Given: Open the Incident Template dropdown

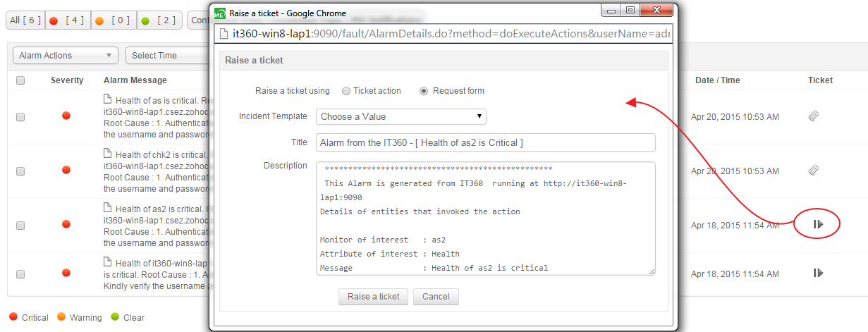Looking at the screenshot, I should [x=401, y=116].
